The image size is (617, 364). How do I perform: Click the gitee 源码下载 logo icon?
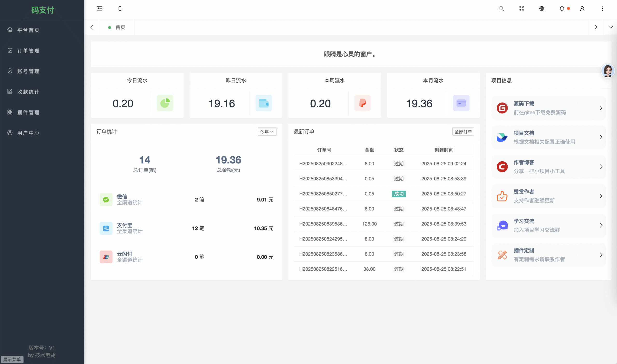(x=502, y=108)
